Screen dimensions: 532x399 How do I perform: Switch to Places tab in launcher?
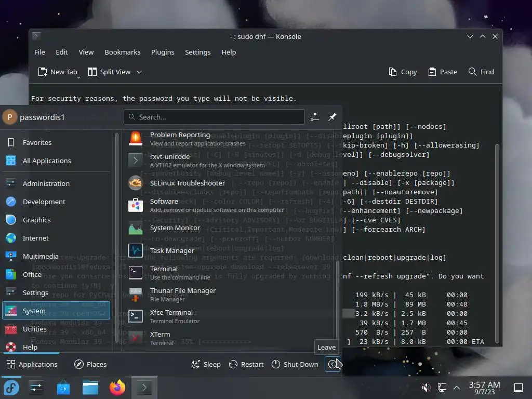(x=90, y=364)
